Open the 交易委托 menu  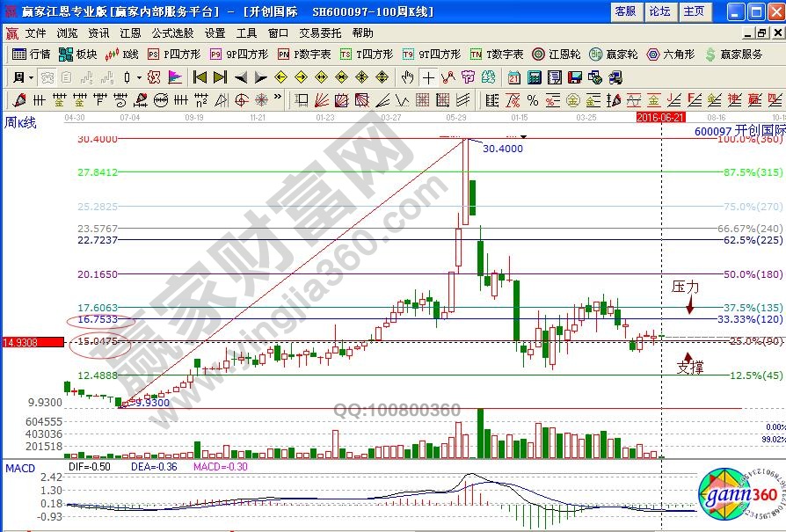point(320,33)
